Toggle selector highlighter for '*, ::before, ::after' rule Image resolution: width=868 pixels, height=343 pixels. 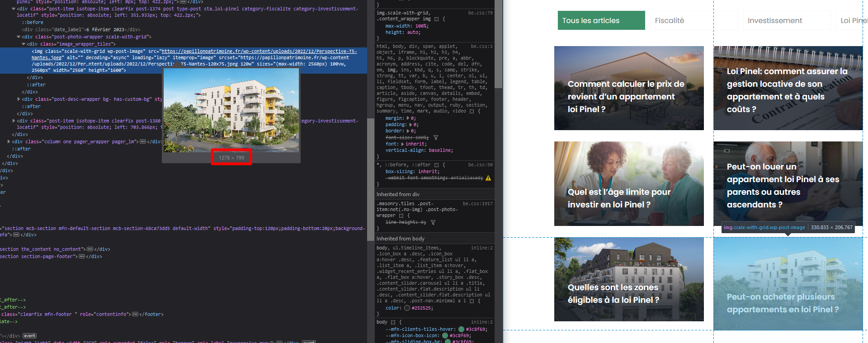coord(437,165)
